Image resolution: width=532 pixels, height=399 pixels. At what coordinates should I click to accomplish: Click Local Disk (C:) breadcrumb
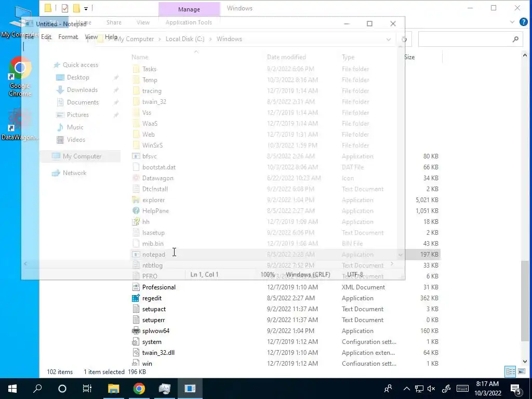click(x=185, y=39)
